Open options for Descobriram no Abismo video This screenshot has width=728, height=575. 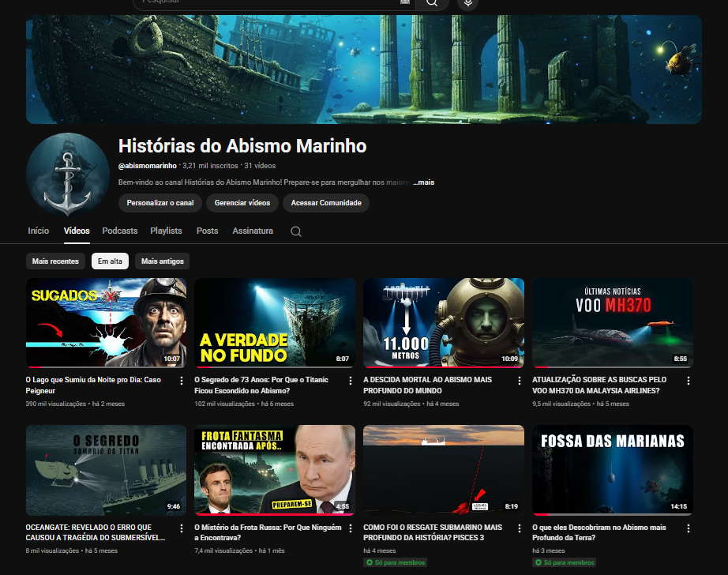[x=688, y=528]
